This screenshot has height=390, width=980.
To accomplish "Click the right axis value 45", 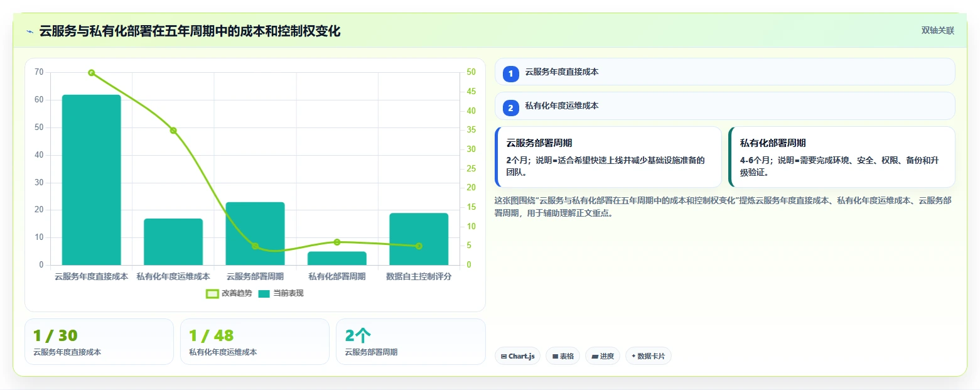I will click(x=471, y=92).
